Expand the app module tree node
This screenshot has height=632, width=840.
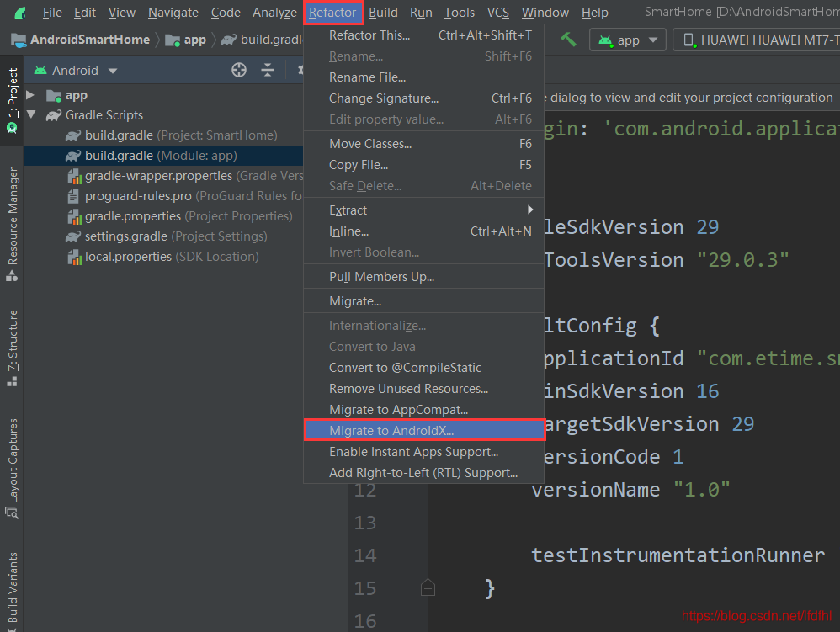[30, 95]
